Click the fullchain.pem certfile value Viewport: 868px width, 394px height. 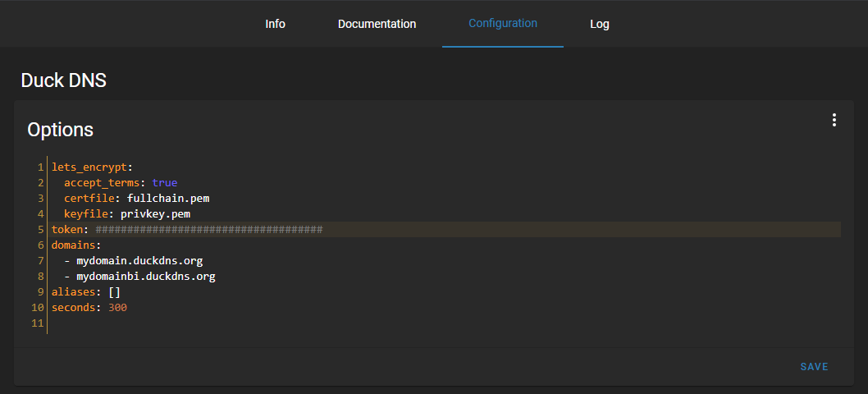[x=168, y=198]
